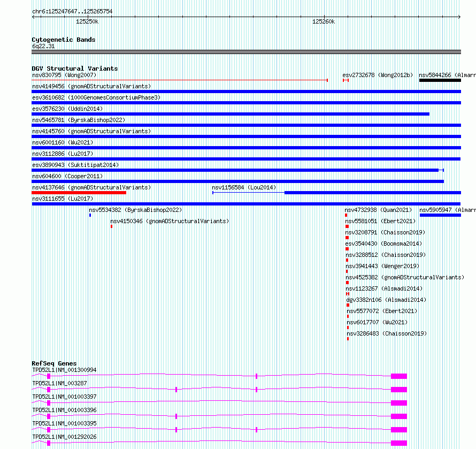Viewport: 476px width, 449px height.
Task: Click the thick red bar under nsv4137646
Action: [x=79, y=193]
